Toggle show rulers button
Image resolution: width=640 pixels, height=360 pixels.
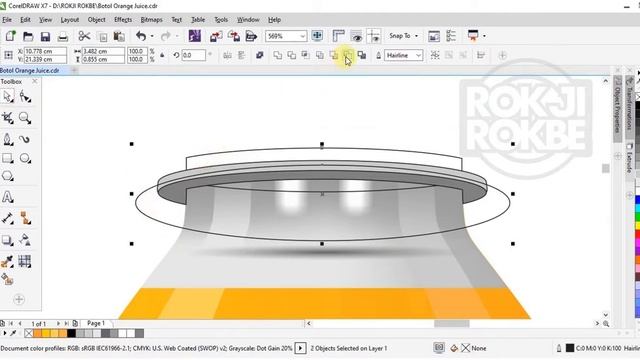338,36
